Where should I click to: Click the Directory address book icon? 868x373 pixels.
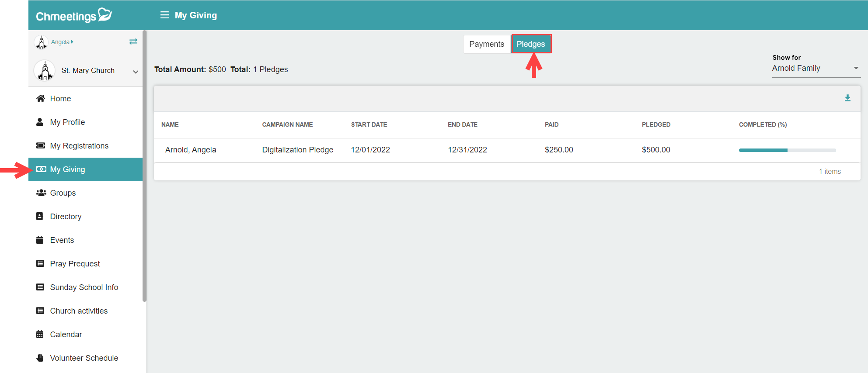point(40,216)
